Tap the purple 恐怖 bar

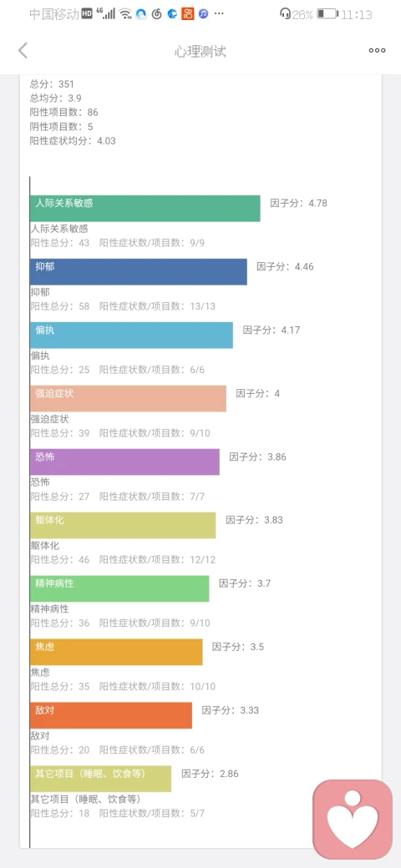click(x=124, y=462)
